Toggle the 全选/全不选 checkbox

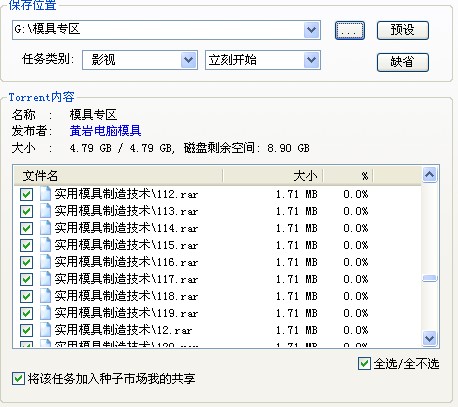tap(364, 364)
